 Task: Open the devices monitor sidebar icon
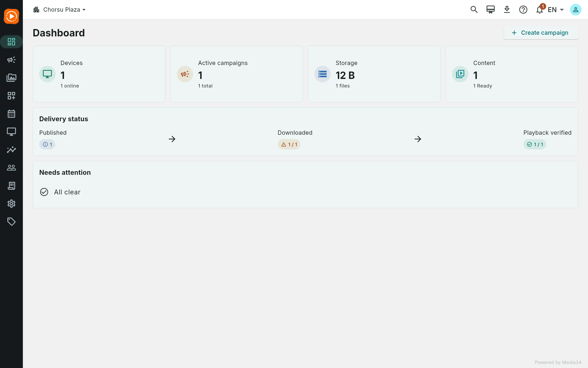coord(11,132)
